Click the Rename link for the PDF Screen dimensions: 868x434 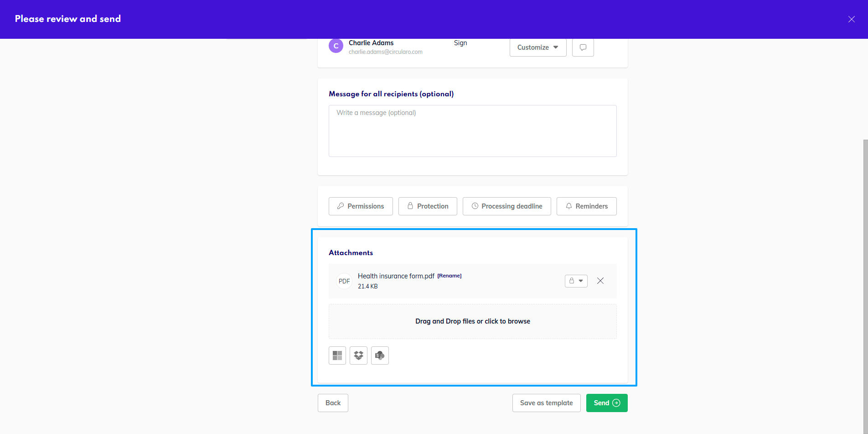(449, 276)
